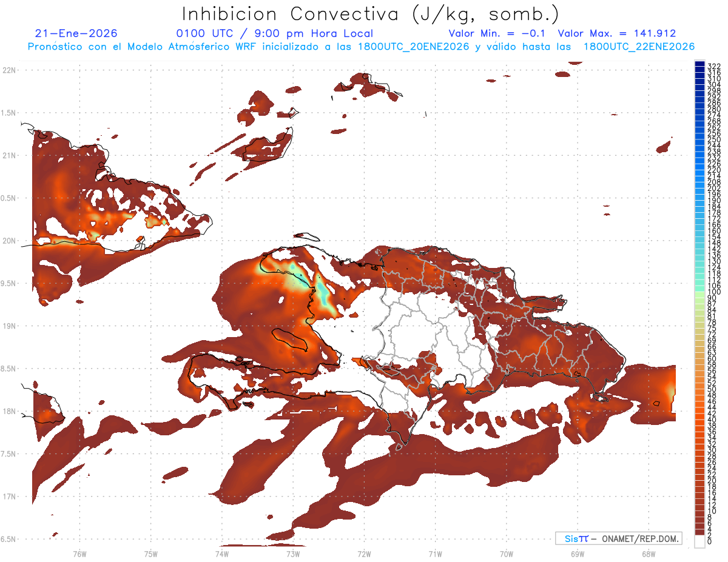Click the date label '21-Ene-2026'
The height and width of the screenshot is (562, 728).
pyautogui.click(x=76, y=33)
